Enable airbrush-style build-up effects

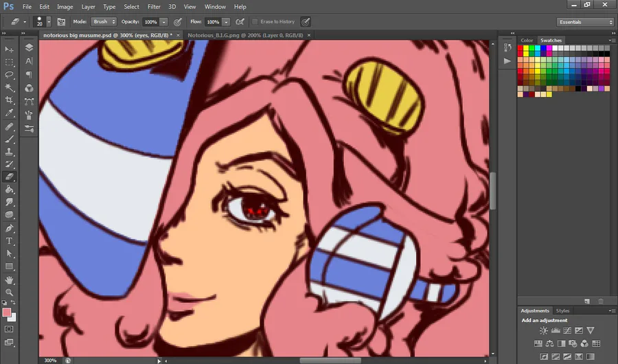[x=240, y=22]
